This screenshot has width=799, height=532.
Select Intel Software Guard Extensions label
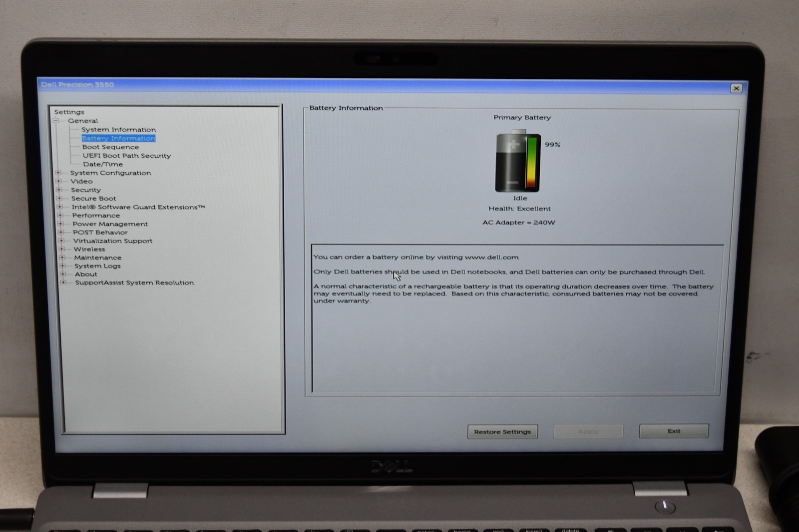point(138,207)
